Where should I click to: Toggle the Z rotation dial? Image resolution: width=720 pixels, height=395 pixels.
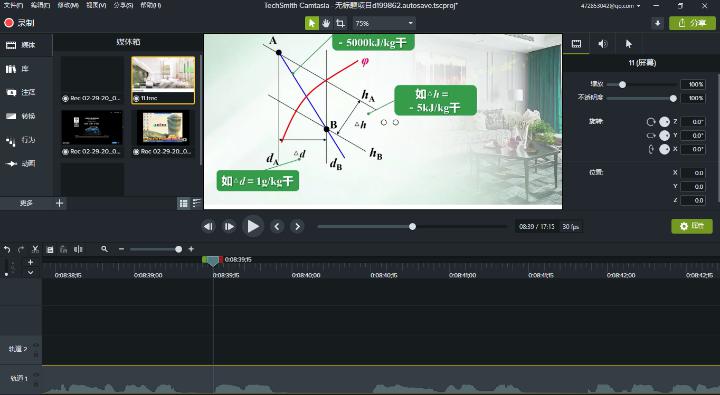[664, 122]
